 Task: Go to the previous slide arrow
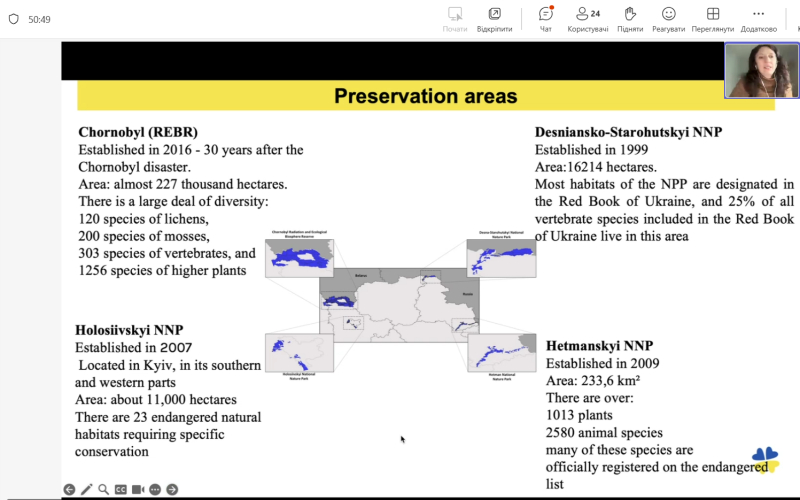pos(69,489)
